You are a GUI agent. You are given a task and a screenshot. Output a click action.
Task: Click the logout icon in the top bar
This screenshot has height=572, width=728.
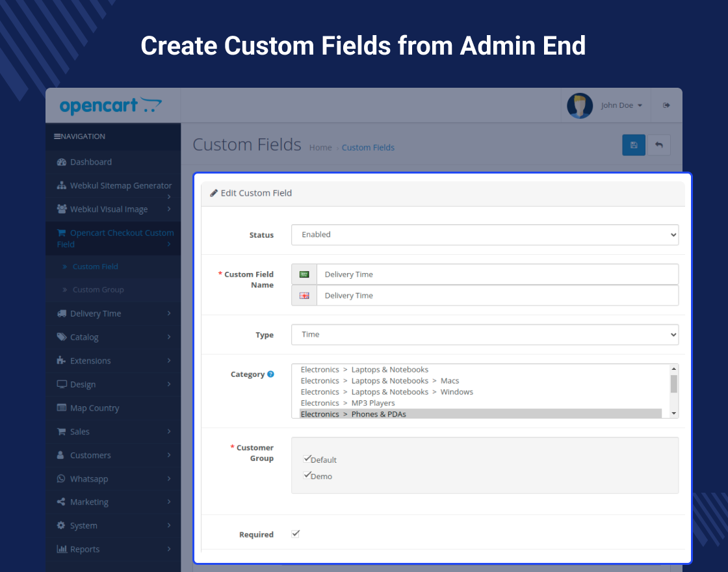click(666, 105)
